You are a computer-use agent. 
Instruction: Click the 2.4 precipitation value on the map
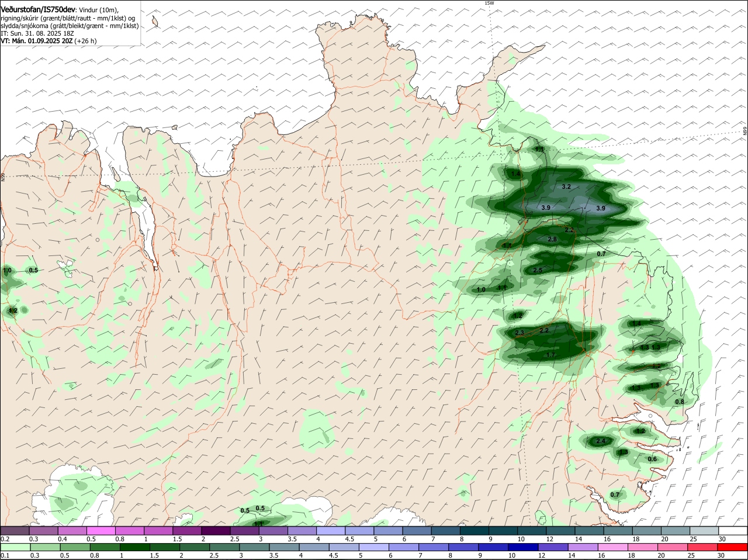click(x=601, y=441)
